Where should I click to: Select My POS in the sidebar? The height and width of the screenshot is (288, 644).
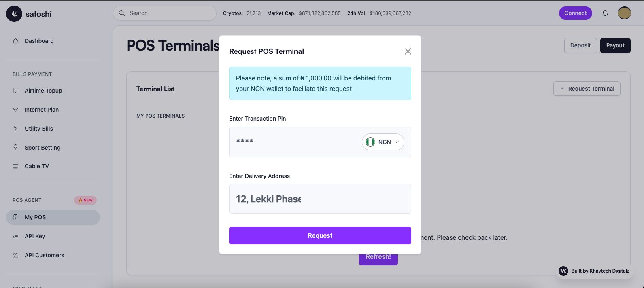(35, 217)
